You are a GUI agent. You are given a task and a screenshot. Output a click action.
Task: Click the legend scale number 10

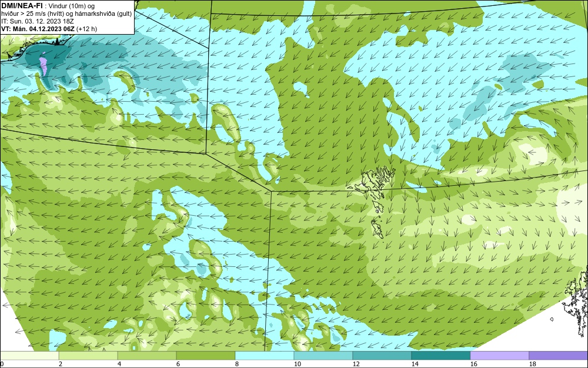(x=298, y=364)
